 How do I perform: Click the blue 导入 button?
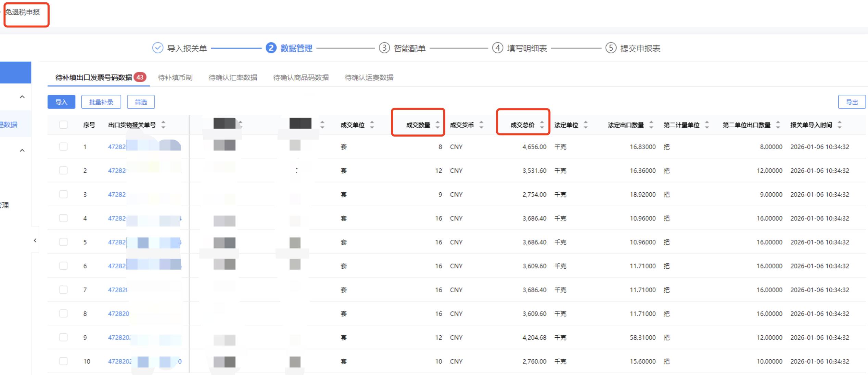[x=61, y=102]
